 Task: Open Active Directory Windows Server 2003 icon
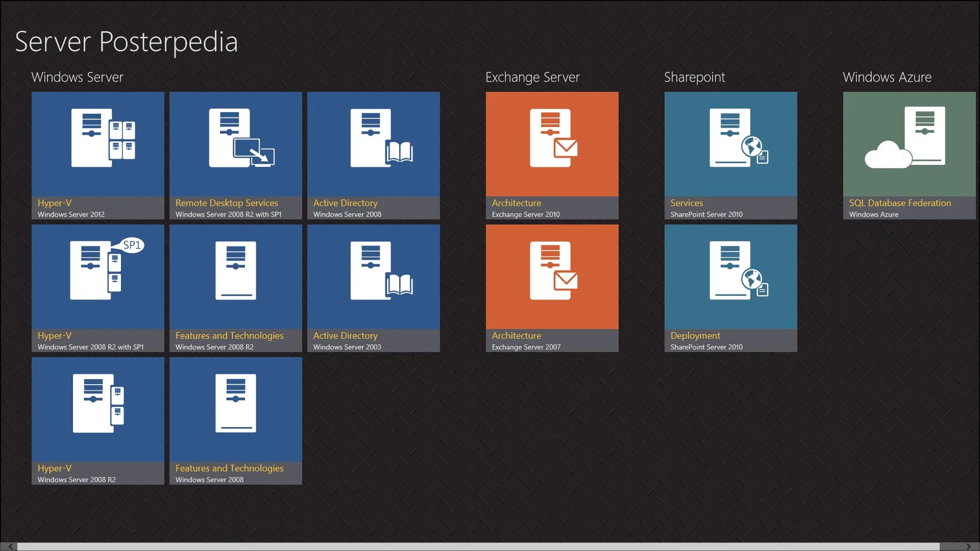pyautogui.click(x=381, y=270)
